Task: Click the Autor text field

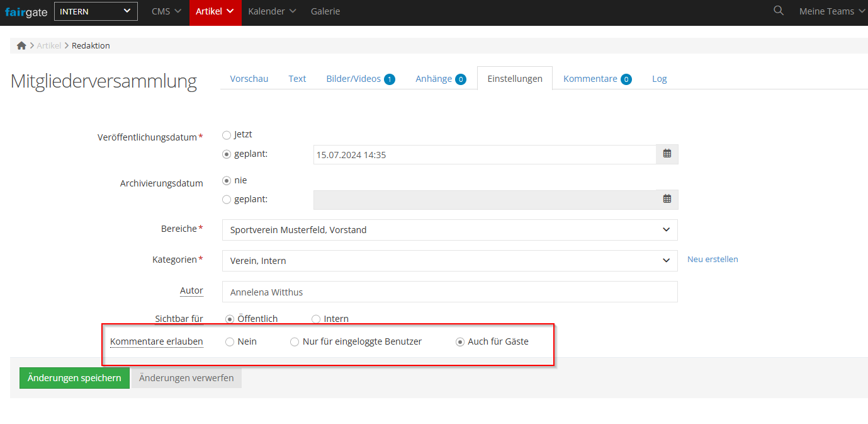Action: pyautogui.click(x=449, y=292)
